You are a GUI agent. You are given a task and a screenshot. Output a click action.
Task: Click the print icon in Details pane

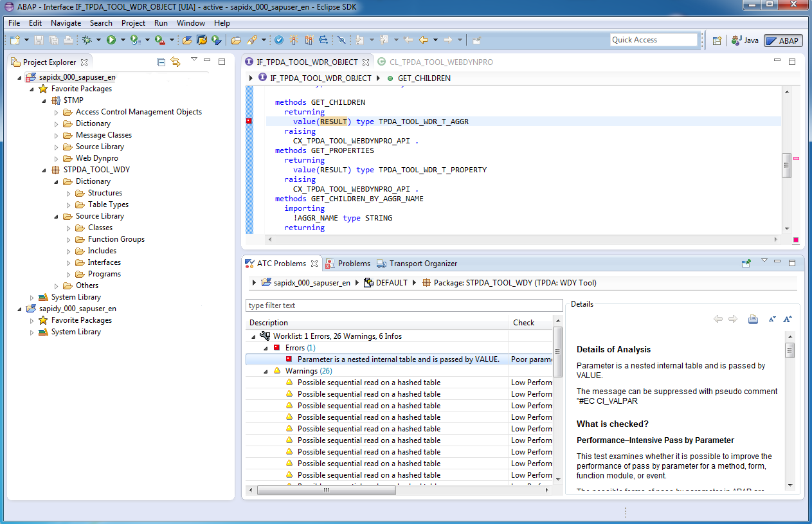pos(753,320)
